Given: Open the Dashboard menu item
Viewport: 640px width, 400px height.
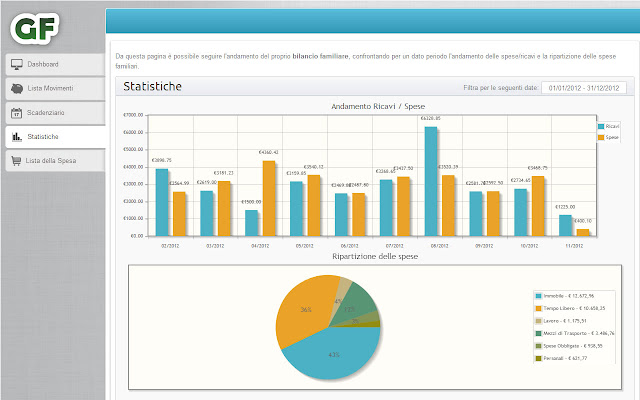Looking at the screenshot, I should pyautogui.click(x=43, y=64).
